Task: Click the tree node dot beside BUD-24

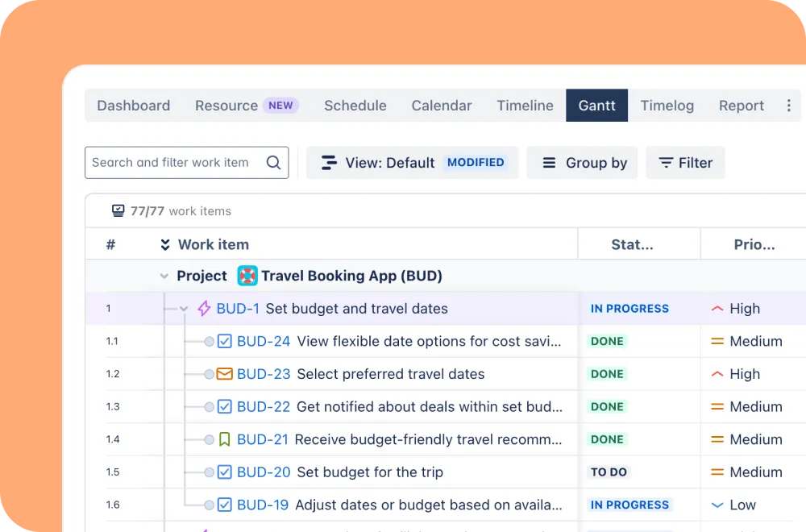Action: point(209,341)
